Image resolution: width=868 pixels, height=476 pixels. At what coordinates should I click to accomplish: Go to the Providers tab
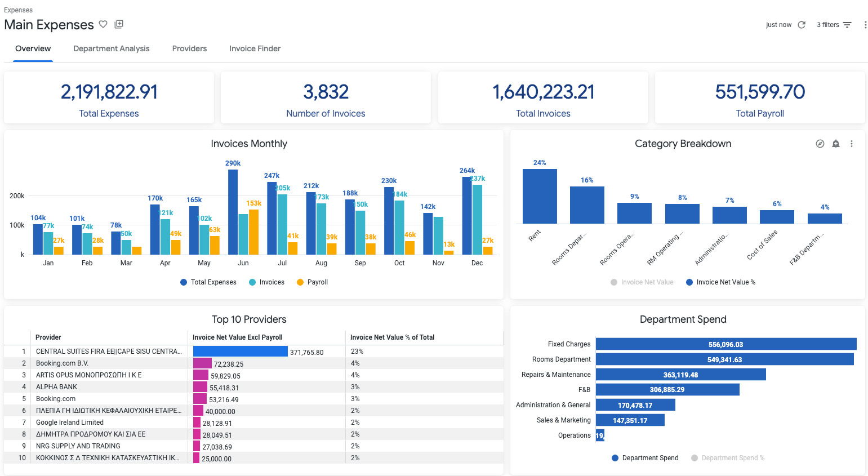tap(189, 48)
